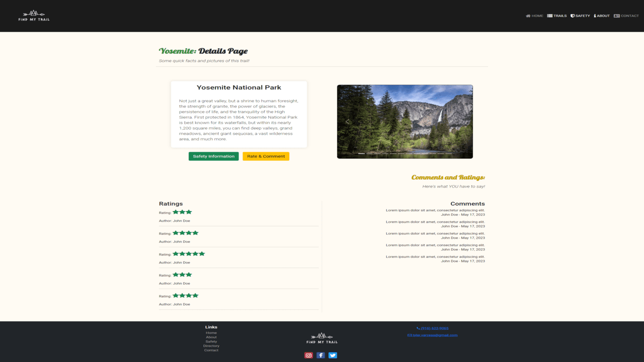Click the Comments and Ratings heading
Screen dimensions: 644x362
pos(448,177)
